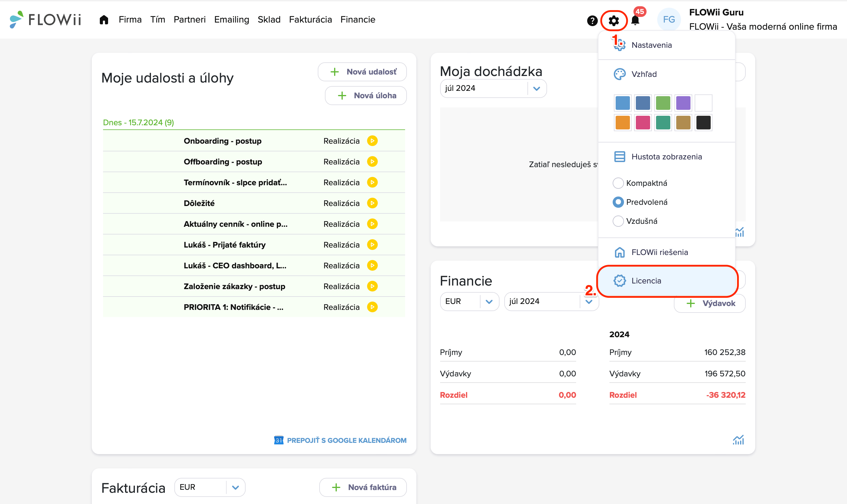
Task: Select Predvolená display density
Action: [x=618, y=202]
